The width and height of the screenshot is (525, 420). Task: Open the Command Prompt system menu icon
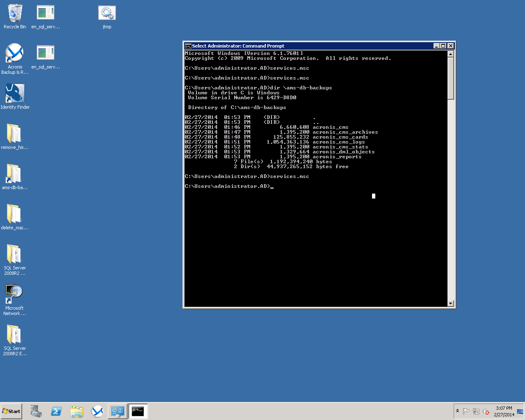[188, 46]
